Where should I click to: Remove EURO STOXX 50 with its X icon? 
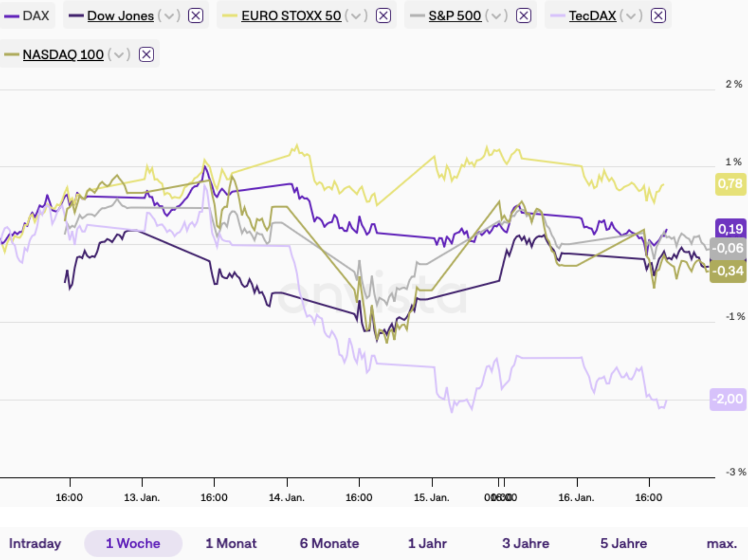coord(383,16)
